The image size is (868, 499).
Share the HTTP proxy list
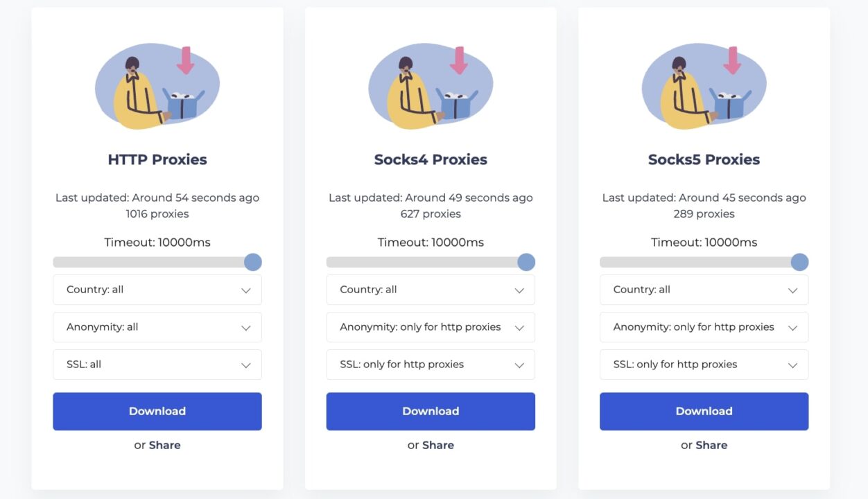(164, 445)
